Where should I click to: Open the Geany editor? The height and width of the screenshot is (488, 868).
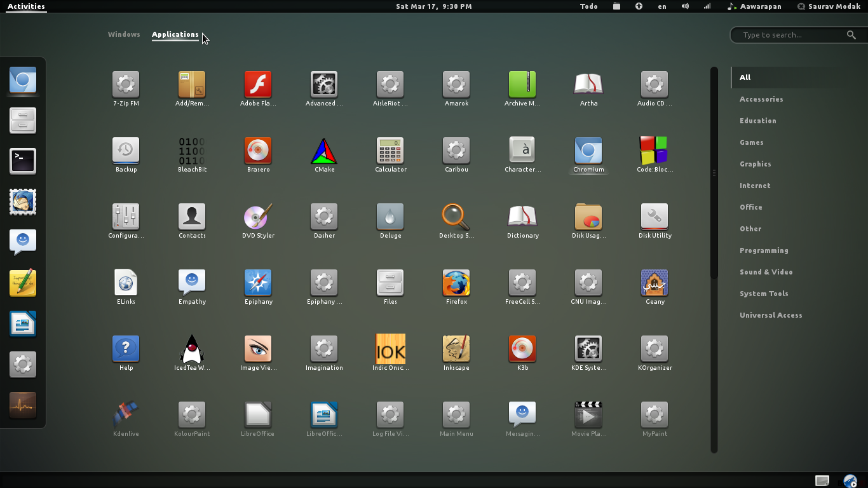point(654,282)
